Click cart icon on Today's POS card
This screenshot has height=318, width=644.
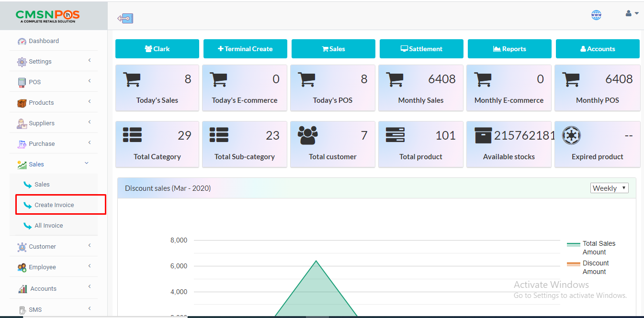pos(306,79)
